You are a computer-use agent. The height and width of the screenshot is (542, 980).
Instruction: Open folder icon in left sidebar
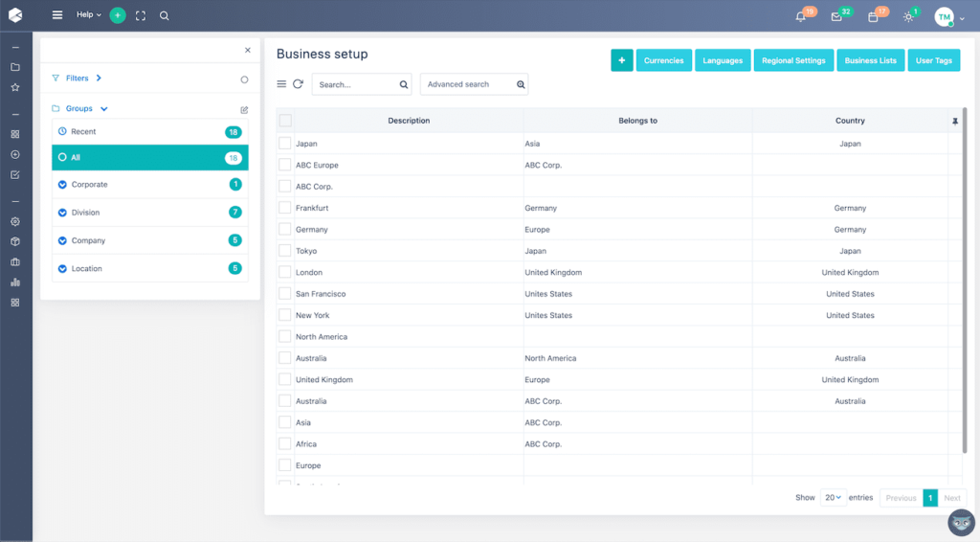click(15, 67)
